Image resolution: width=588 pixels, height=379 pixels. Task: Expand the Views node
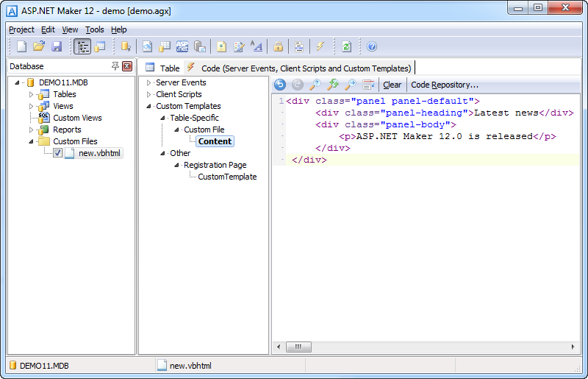(x=31, y=106)
